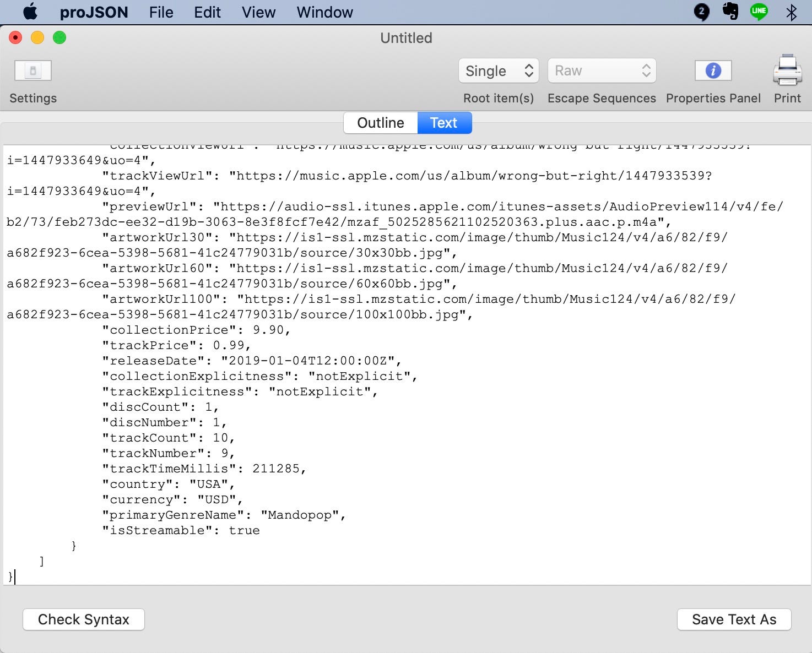Click the Check Syntax button
812x653 pixels.
point(83,619)
